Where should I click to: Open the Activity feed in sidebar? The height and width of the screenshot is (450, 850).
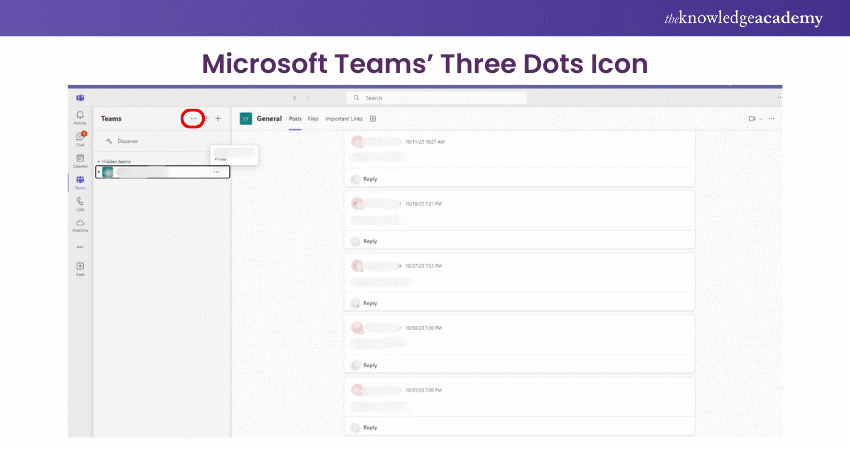(80, 117)
